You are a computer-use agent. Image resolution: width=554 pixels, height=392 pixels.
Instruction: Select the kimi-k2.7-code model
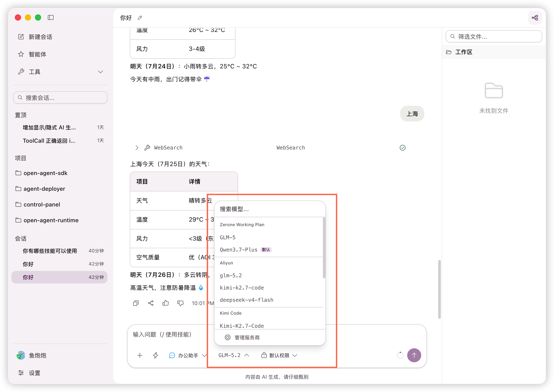pos(268,288)
